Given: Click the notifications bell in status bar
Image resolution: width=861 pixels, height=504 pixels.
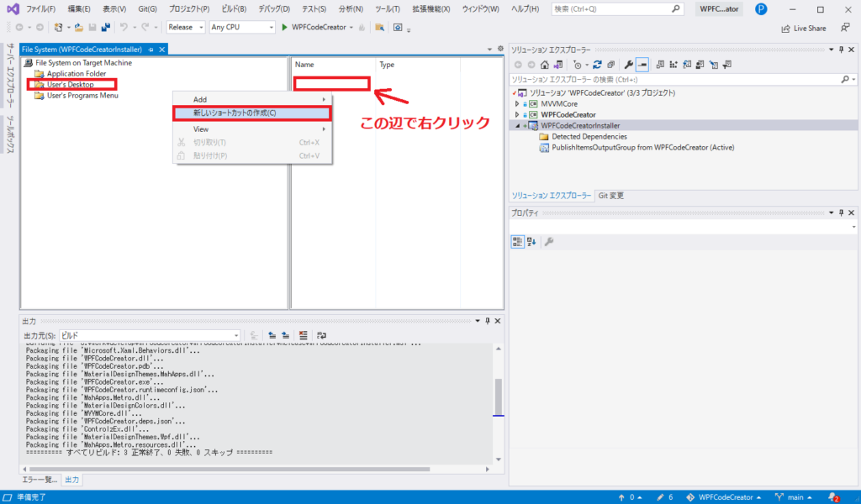Looking at the screenshot, I should coord(833,497).
